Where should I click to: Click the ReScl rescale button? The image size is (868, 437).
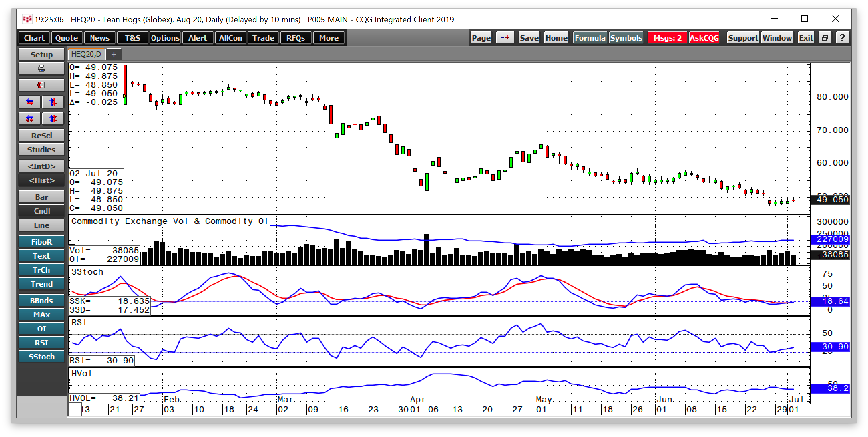pos(41,136)
